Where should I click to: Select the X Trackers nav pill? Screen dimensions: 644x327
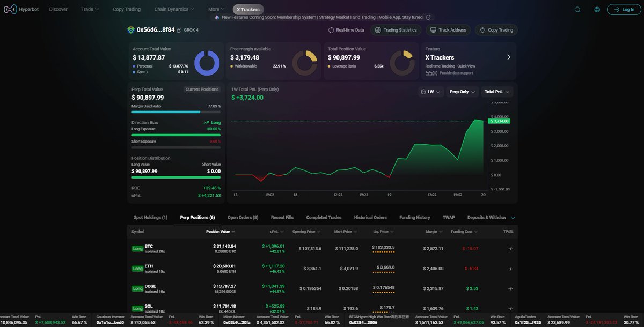[248, 9]
